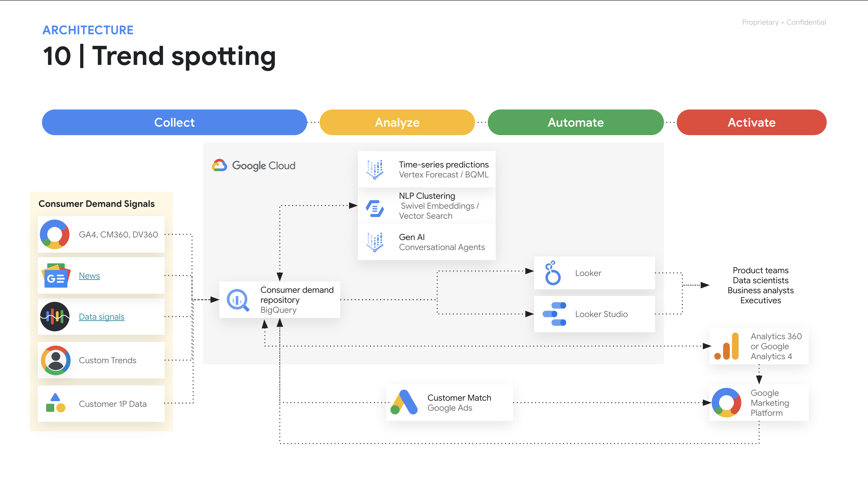Open the Data signals hyperlink
This screenshot has width=868, height=489.
click(x=101, y=317)
